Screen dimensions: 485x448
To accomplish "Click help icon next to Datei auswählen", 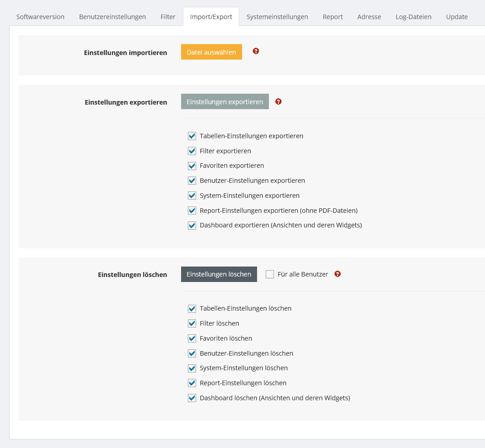I will click(x=256, y=51).
